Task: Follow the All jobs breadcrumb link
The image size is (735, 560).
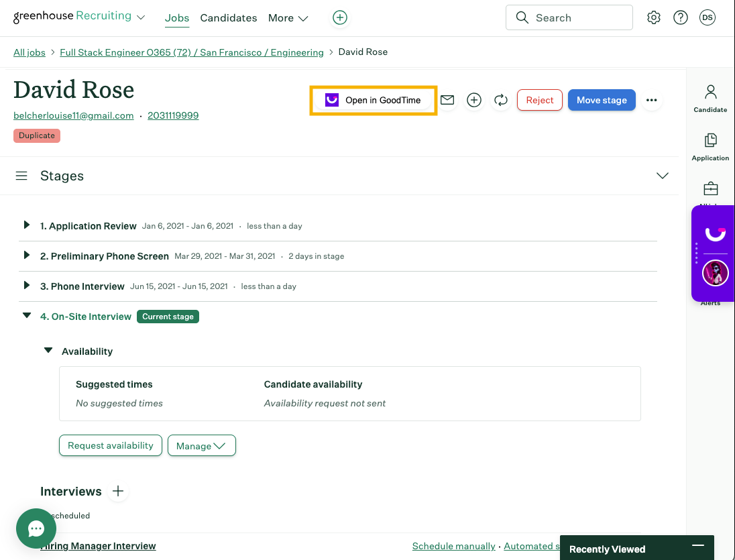Action: click(29, 52)
